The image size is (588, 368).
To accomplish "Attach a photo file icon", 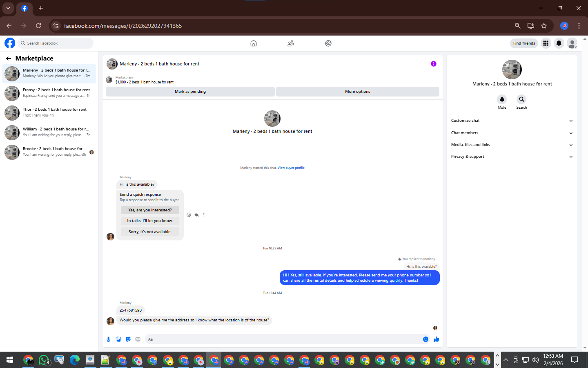I will [118, 339].
